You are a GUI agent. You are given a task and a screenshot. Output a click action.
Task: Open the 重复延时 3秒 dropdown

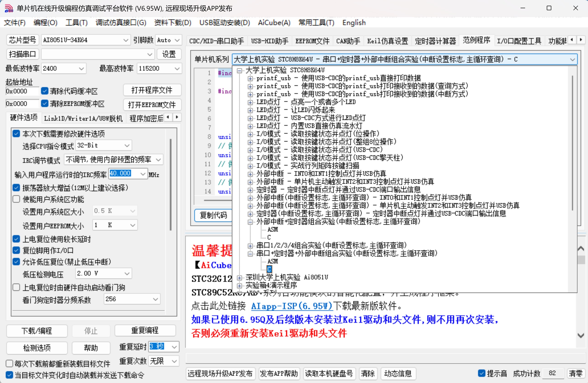tap(174, 347)
